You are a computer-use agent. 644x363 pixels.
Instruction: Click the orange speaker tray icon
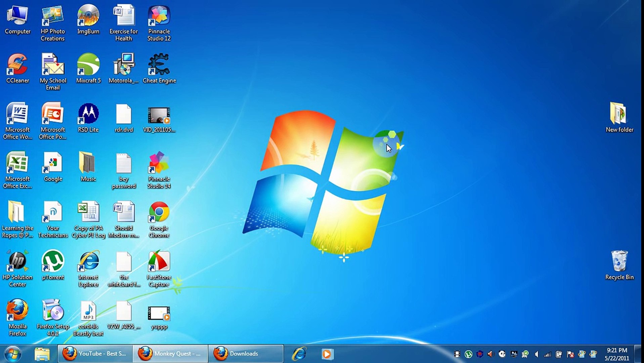point(491,354)
